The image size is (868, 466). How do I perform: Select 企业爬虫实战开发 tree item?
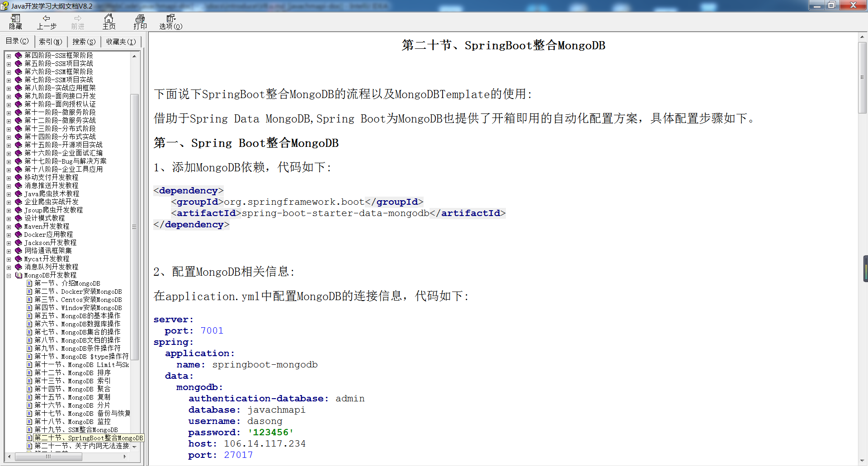[52, 202]
